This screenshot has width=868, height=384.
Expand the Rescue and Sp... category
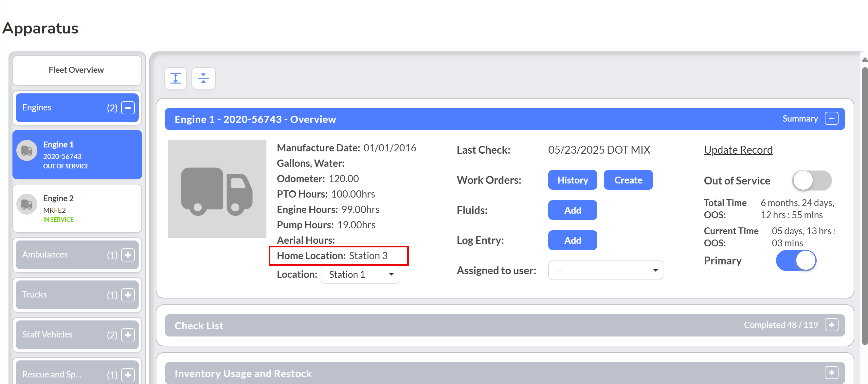(128, 374)
